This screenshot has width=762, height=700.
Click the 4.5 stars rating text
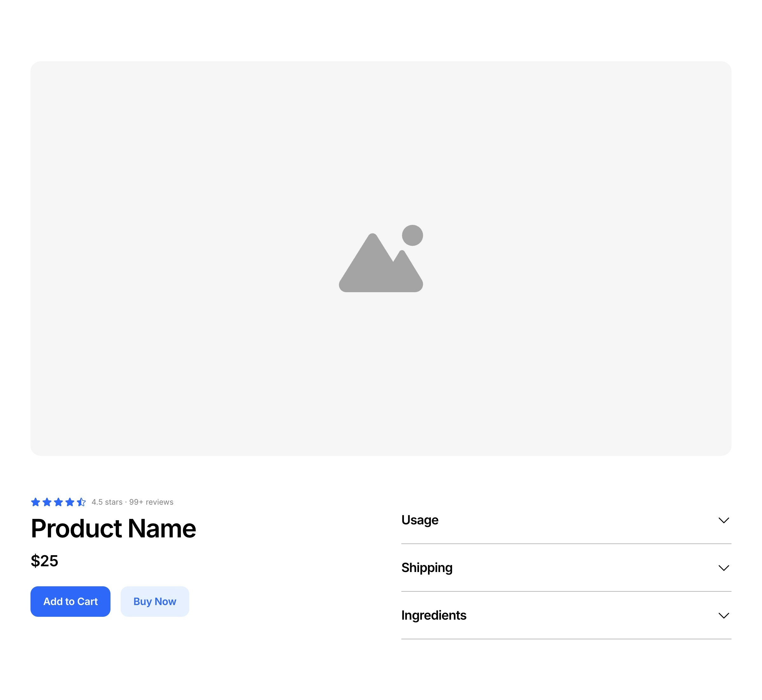point(107,502)
